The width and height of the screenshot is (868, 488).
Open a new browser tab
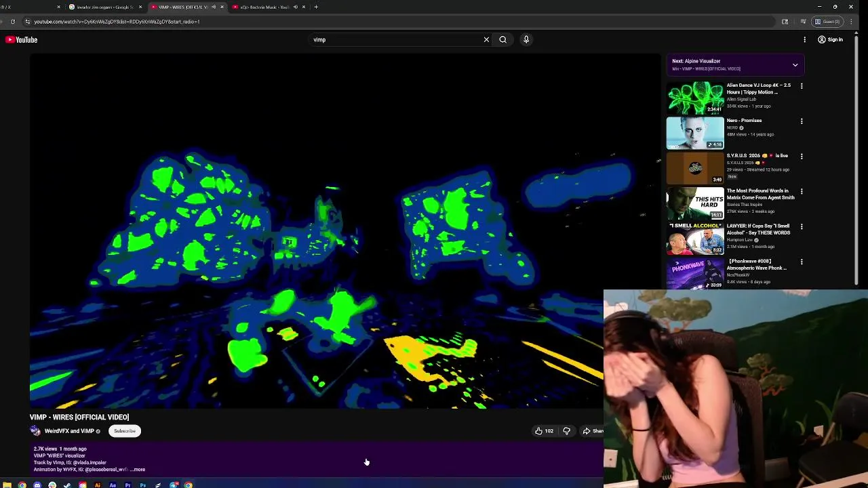coord(316,7)
